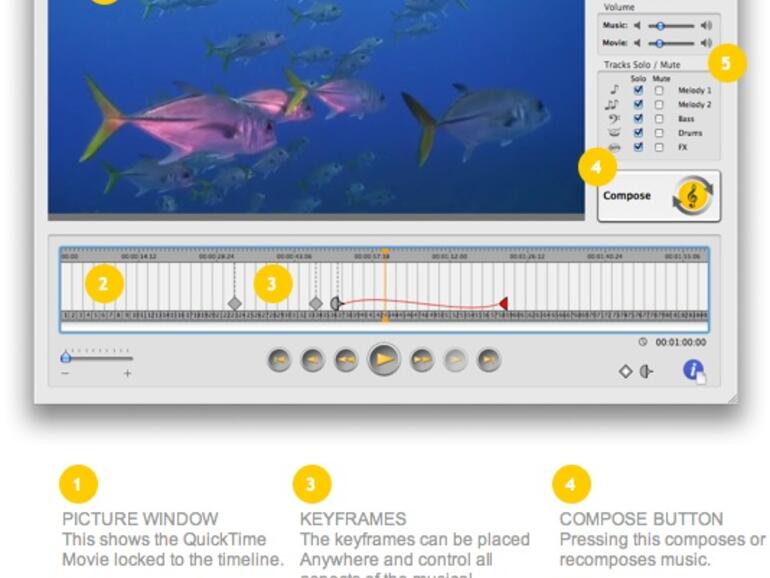
Task: Click the 00:01:12:00 timecode on ruler
Action: tap(449, 256)
